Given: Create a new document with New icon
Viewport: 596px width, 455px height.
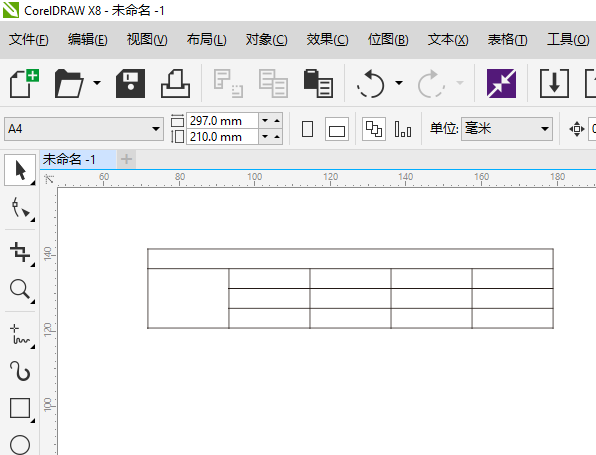Looking at the screenshot, I should tap(24, 83).
